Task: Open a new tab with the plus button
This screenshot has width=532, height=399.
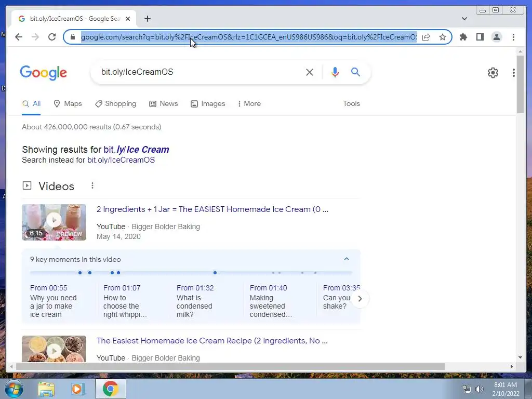Action: coord(147,19)
